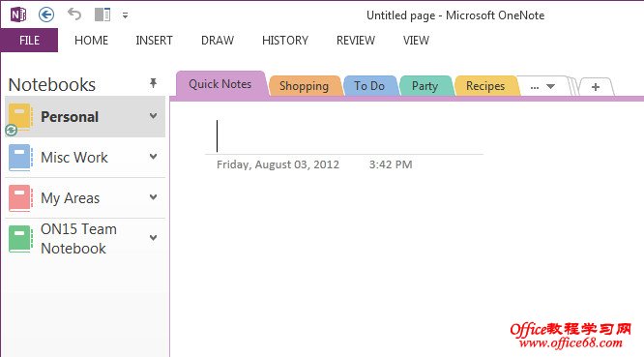Viewport: 644px width, 357px height.
Task: Click the OneNote application logo icon
Action: click(x=18, y=15)
